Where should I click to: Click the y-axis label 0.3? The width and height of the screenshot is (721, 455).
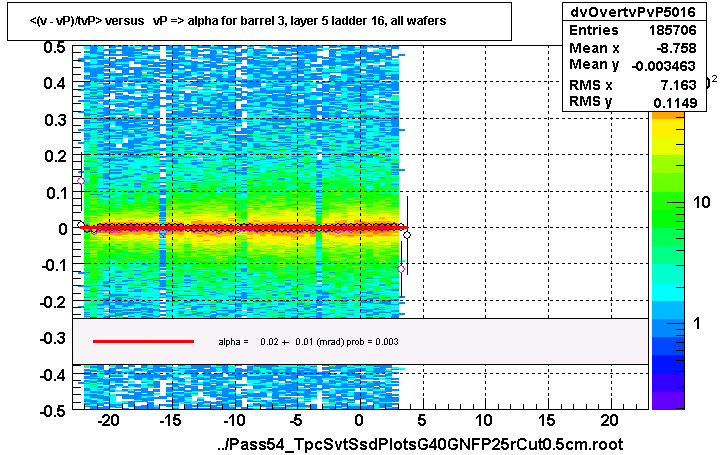click(x=54, y=120)
